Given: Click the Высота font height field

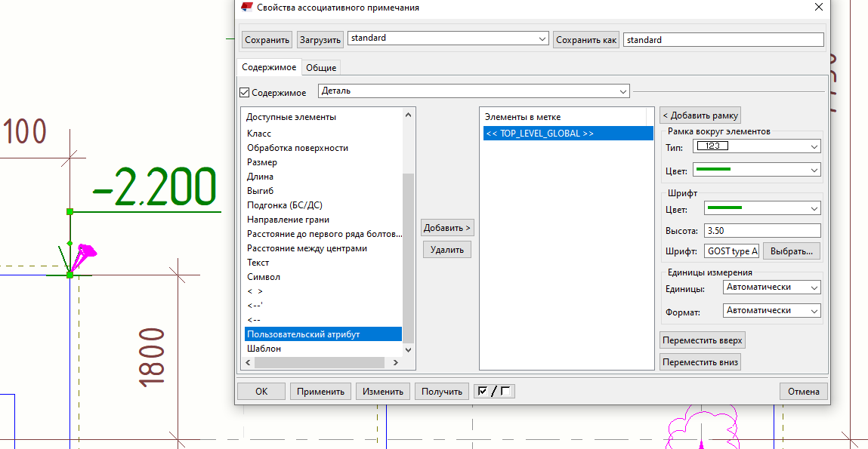Looking at the screenshot, I should (761, 230).
